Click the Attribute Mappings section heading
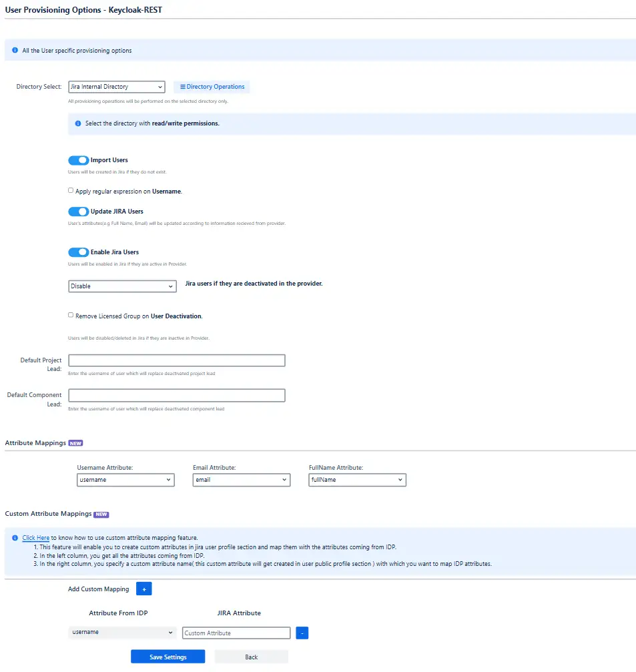 [x=35, y=442]
